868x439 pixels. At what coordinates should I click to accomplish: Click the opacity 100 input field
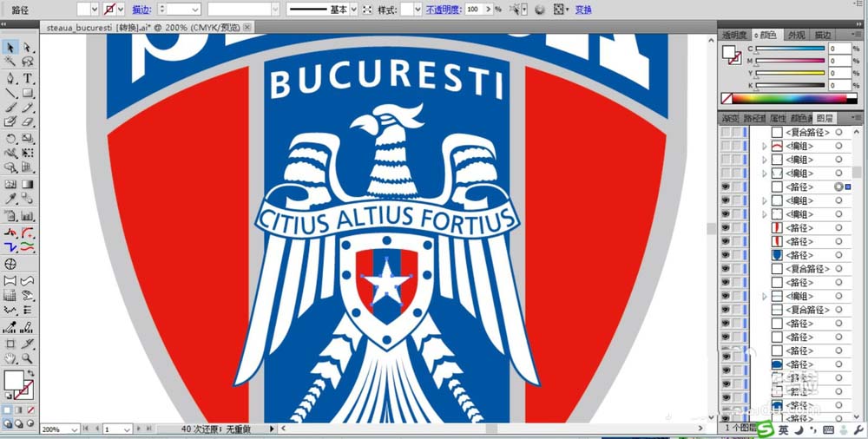click(x=474, y=10)
